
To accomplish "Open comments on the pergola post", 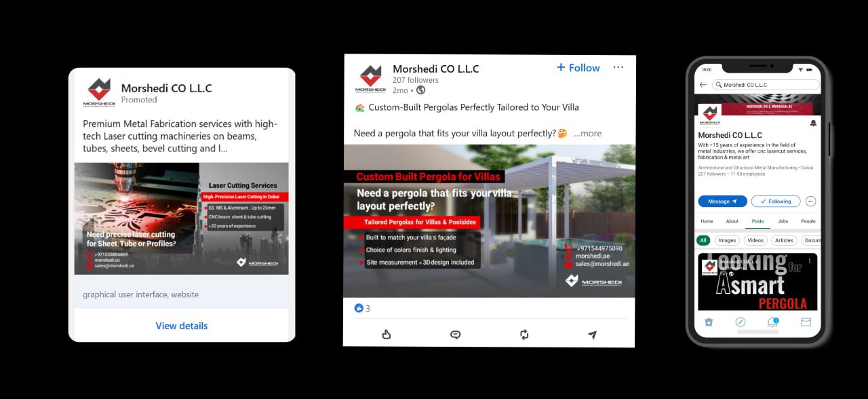I will [x=455, y=335].
